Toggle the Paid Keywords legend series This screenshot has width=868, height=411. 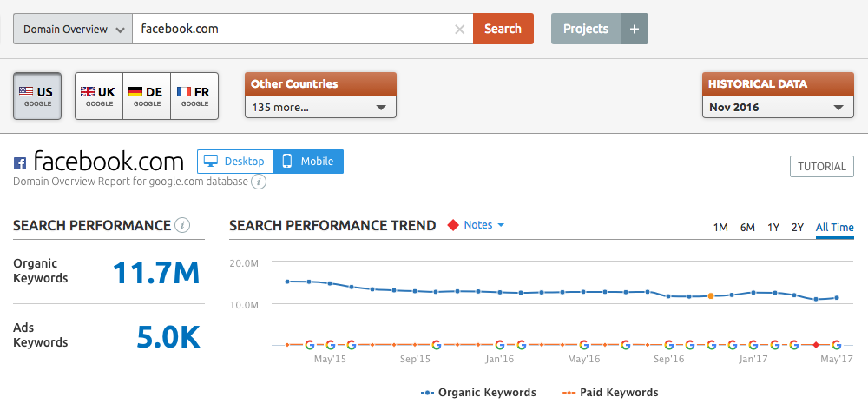click(x=610, y=393)
